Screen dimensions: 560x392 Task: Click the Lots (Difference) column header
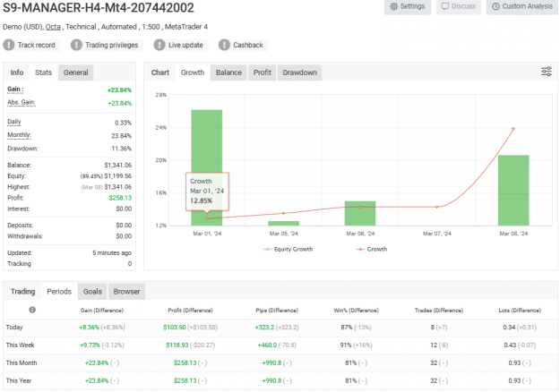click(520, 311)
